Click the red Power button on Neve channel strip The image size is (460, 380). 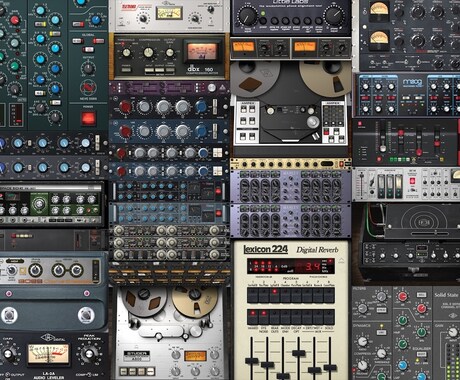[x=88, y=118]
